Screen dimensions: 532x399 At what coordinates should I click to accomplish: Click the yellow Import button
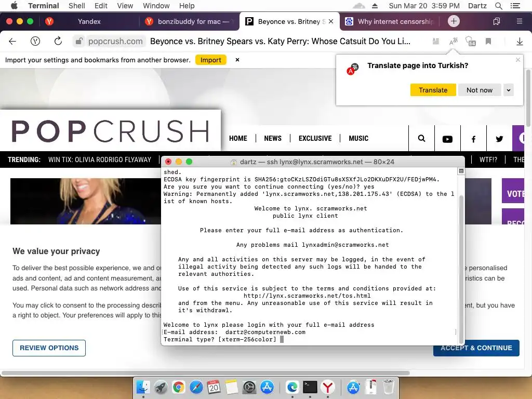211,60
